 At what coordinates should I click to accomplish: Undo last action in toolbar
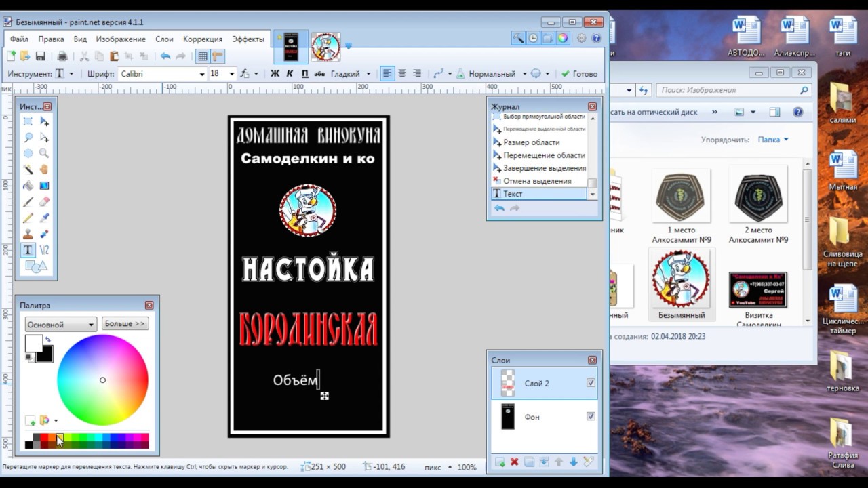coord(165,56)
